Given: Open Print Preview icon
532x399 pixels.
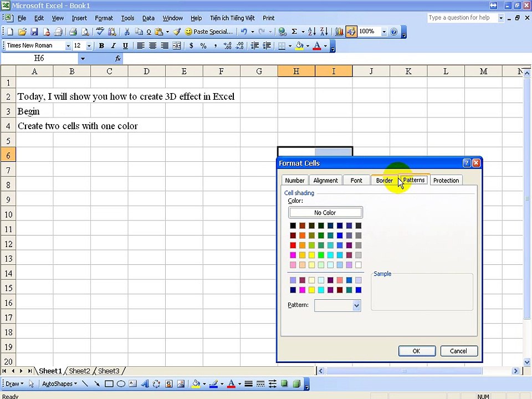Looking at the screenshot, I should pos(85,32).
